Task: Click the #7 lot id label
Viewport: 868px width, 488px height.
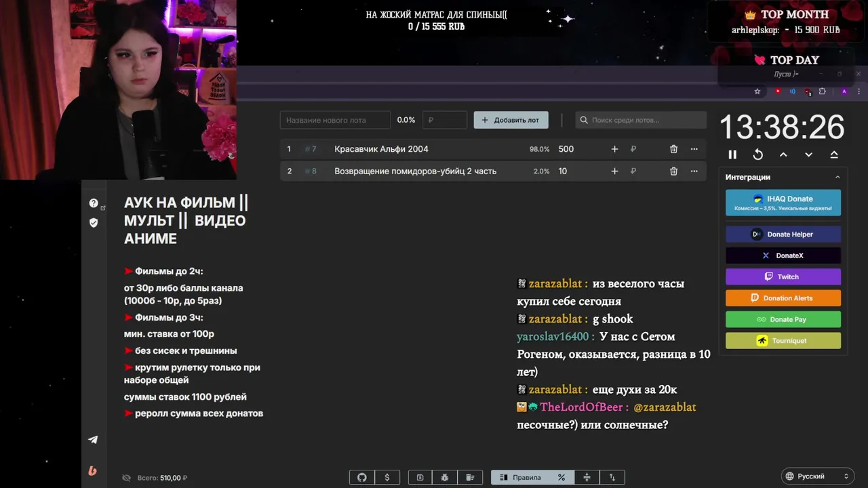Action: [311, 149]
